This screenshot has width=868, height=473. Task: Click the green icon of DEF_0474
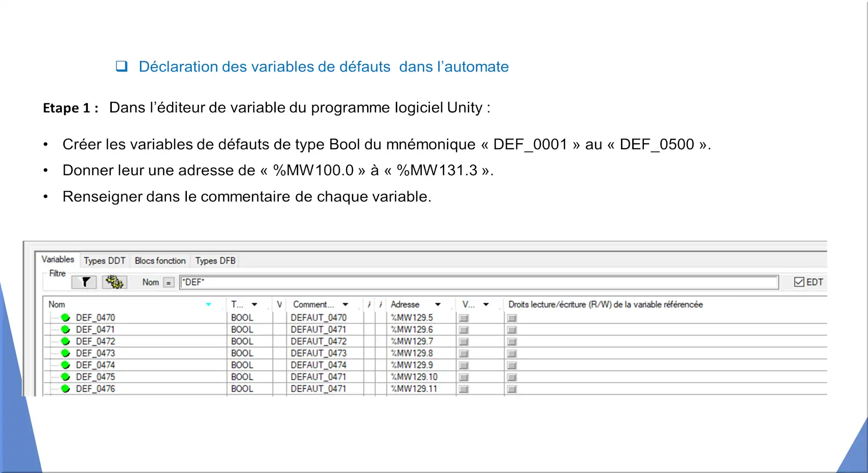pyautogui.click(x=65, y=365)
